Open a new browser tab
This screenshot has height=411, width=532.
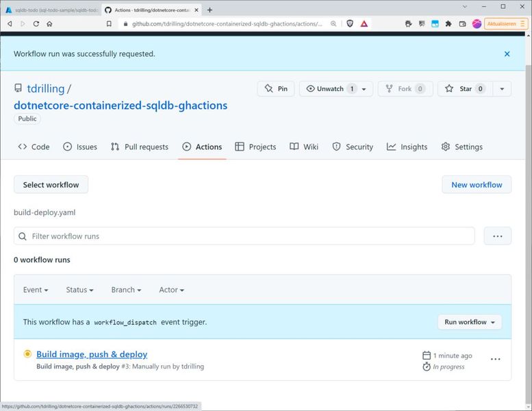(x=210, y=10)
